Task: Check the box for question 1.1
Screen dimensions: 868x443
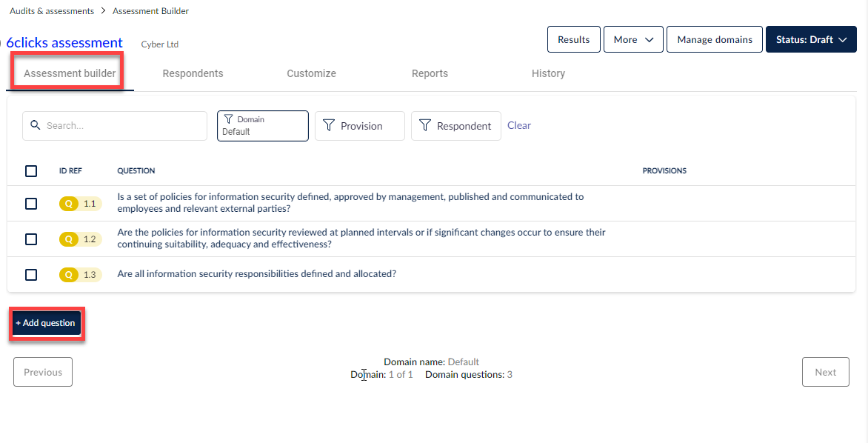Action: coord(31,204)
